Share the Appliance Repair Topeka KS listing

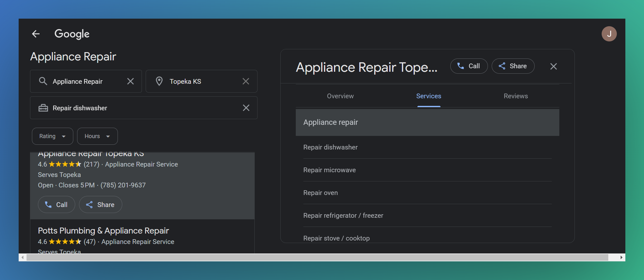tap(100, 204)
